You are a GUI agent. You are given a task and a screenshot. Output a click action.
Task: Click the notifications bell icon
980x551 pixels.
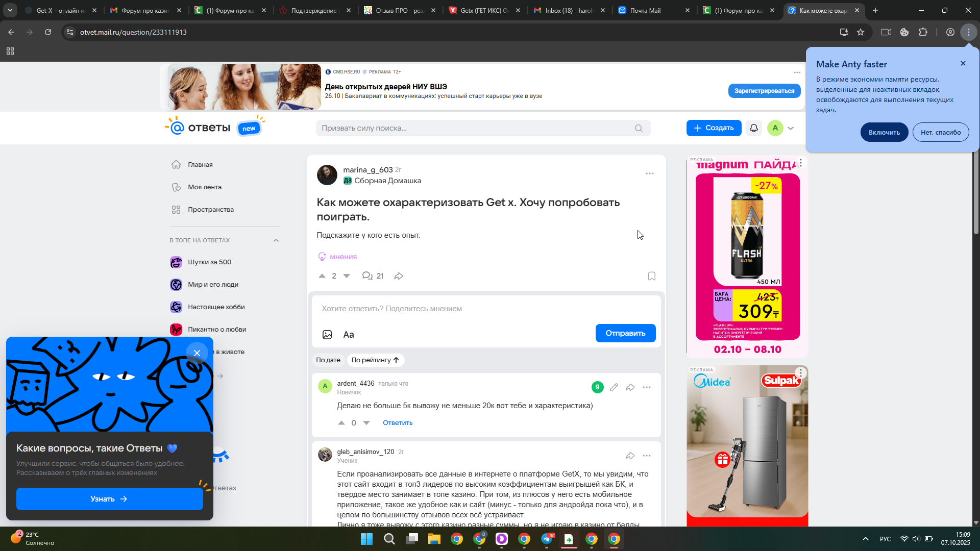[x=753, y=128]
